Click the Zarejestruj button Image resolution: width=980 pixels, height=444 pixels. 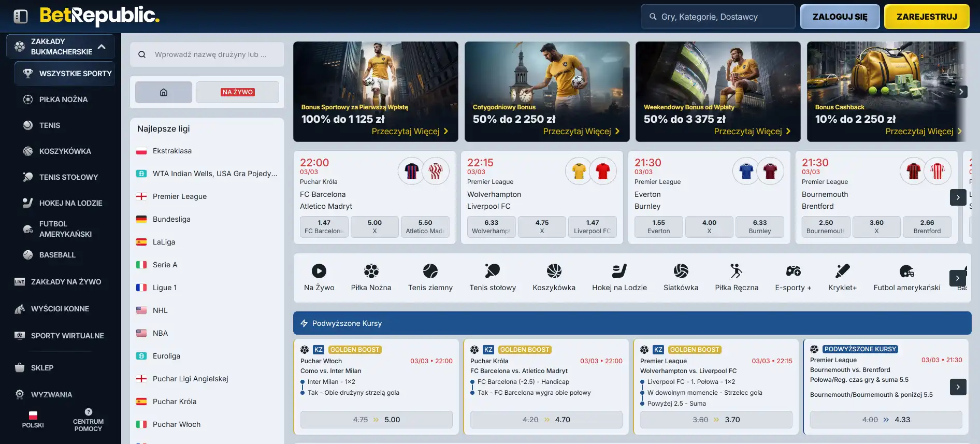(927, 17)
